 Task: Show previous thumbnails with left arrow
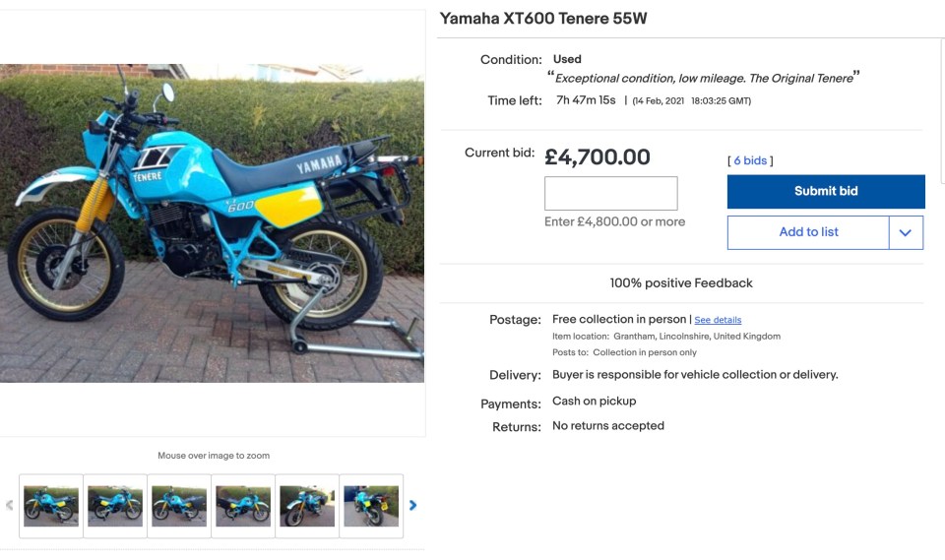(9, 505)
